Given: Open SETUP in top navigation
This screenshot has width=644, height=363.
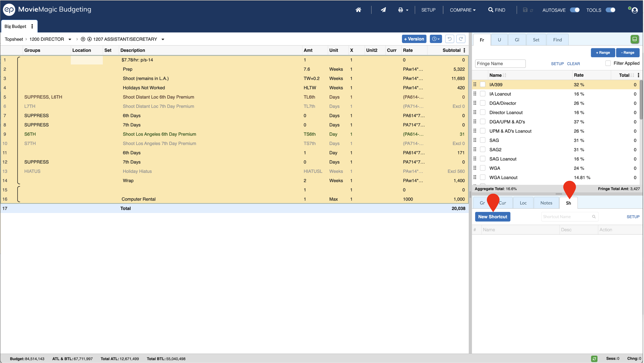Looking at the screenshot, I should click(428, 10).
